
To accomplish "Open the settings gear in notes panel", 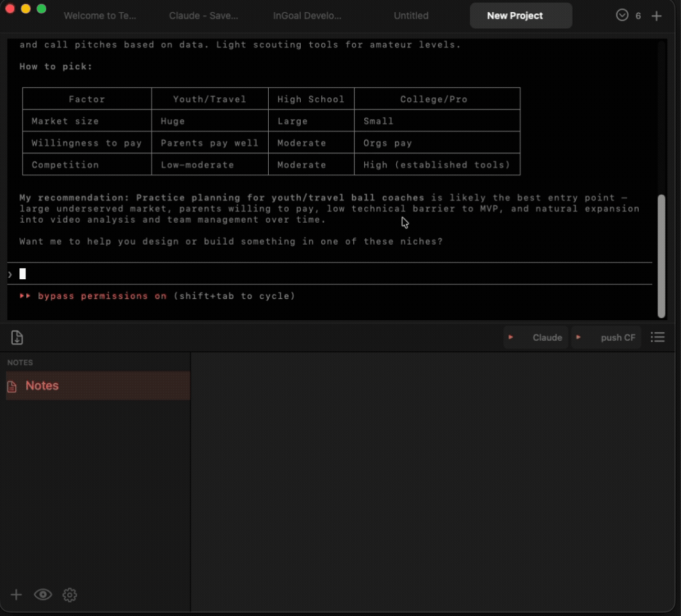I will point(70,595).
